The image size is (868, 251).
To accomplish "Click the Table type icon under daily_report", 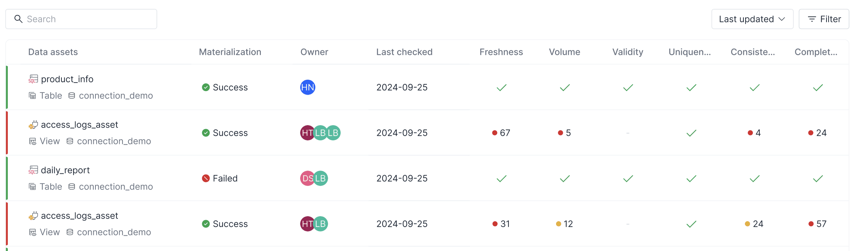I will [32, 186].
